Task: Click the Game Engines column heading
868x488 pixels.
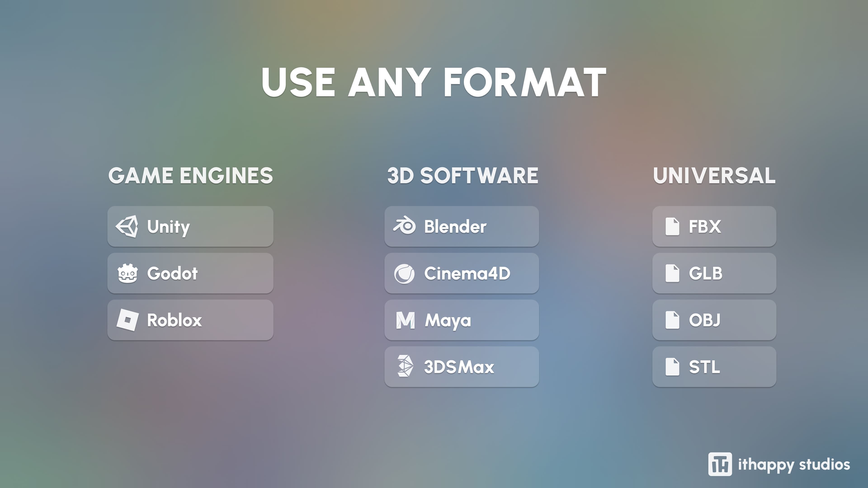Action: 190,176
